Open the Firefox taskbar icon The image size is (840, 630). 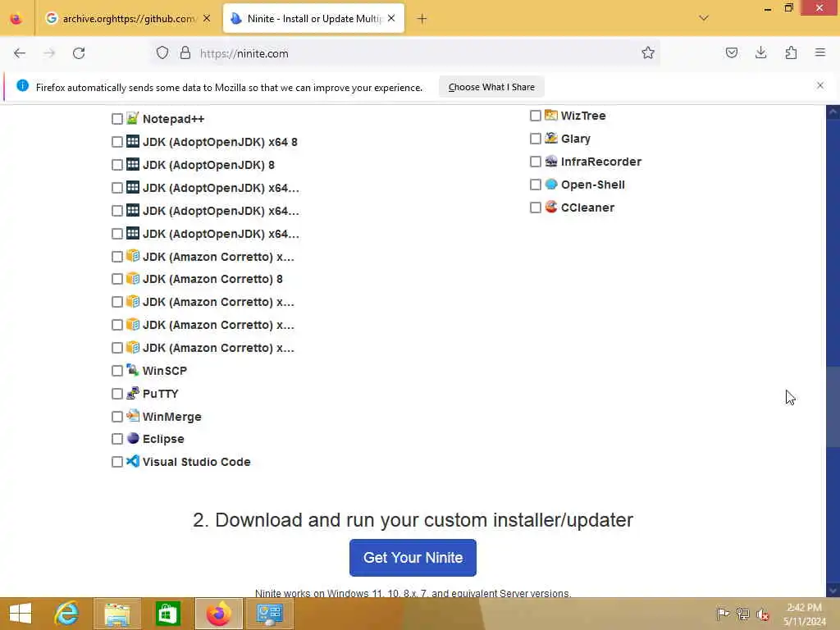[x=219, y=614]
